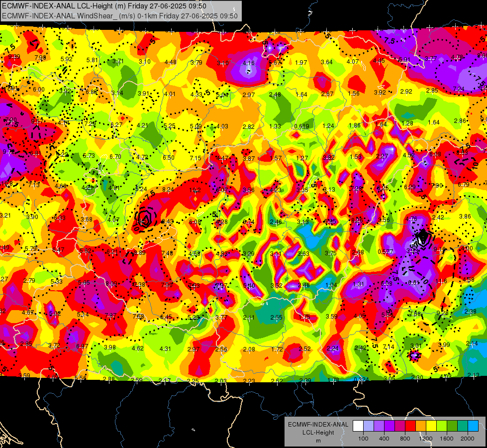Click the wind shear value "2.11"
487x448 pixels.
coord(249,318)
